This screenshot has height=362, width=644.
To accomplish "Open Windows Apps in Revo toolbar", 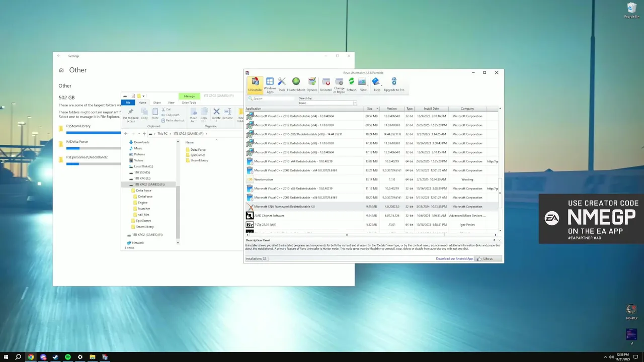I will point(270,84).
